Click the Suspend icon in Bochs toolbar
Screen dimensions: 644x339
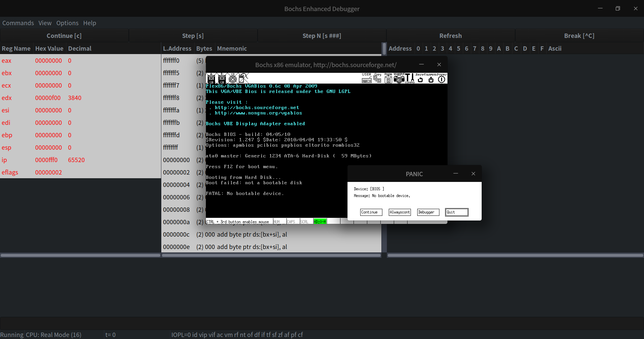[431, 78]
